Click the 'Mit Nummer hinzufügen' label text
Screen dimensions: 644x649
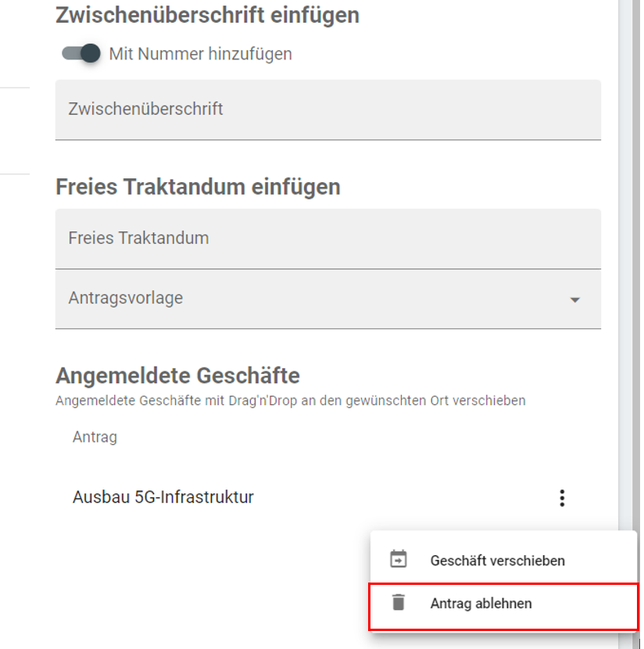[200, 54]
